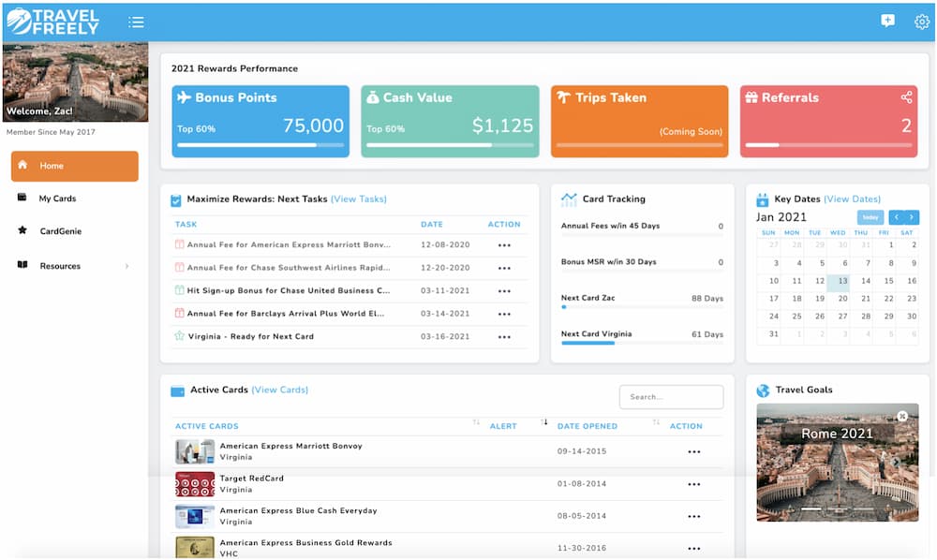
Task: Open actions for Chase United Business task
Action: coord(504,291)
